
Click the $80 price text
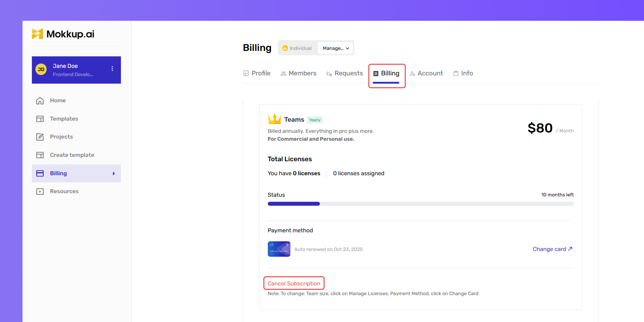click(x=540, y=128)
